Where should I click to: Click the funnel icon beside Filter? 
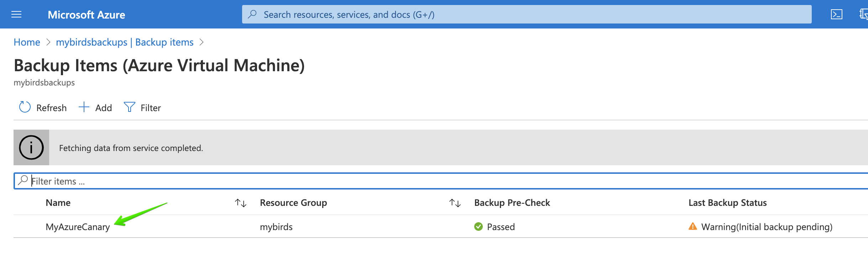pyautogui.click(x=129, y=107)
